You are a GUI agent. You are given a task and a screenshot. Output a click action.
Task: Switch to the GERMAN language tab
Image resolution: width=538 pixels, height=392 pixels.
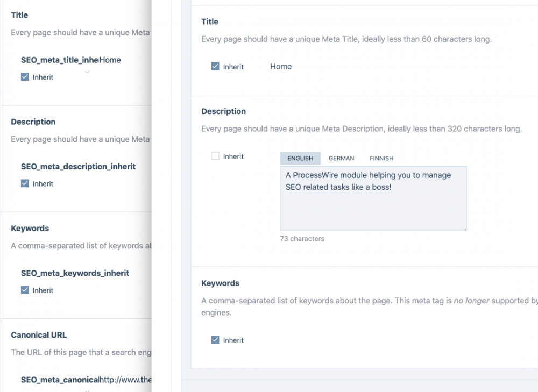point(341,158)
